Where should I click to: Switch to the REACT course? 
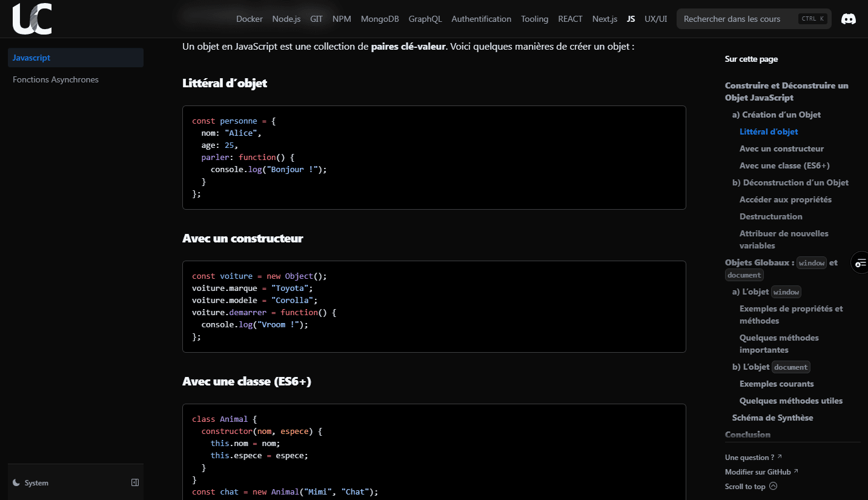(x=570, y=19)
